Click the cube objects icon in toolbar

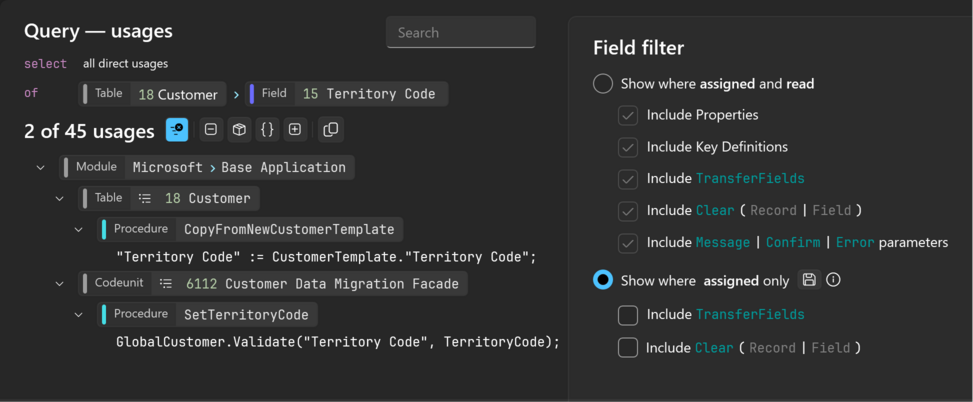(x=239, y=130)
